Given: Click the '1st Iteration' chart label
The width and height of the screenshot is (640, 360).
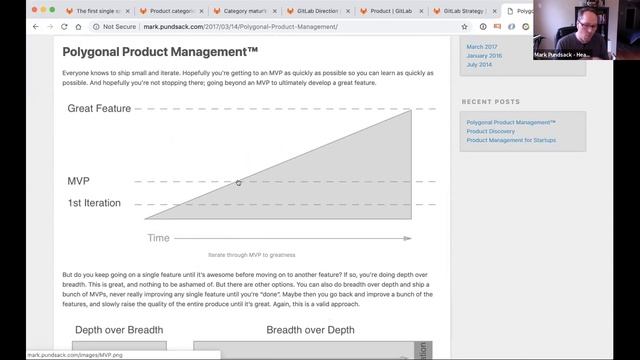Looking at the screenshot, I should point(94,203).
